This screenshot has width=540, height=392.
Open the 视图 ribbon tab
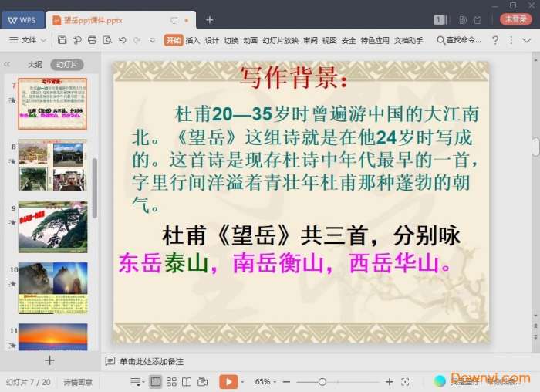(329, 40)
